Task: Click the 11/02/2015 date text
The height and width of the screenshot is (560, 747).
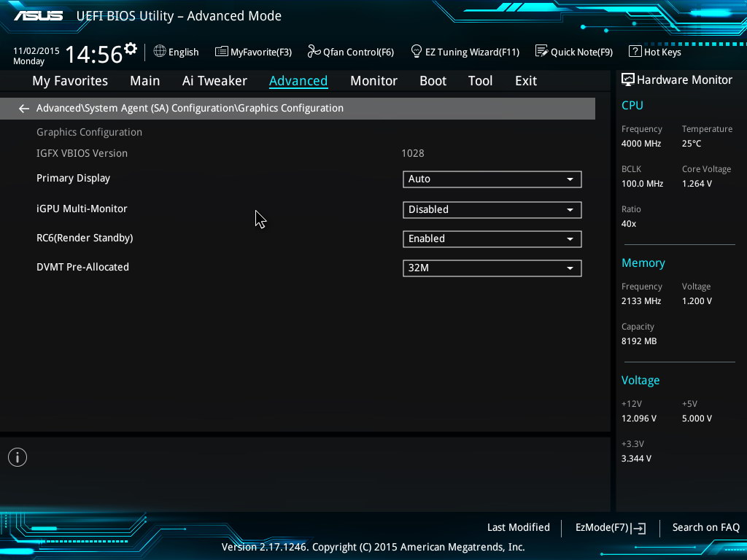Action: tap(36, 50)
